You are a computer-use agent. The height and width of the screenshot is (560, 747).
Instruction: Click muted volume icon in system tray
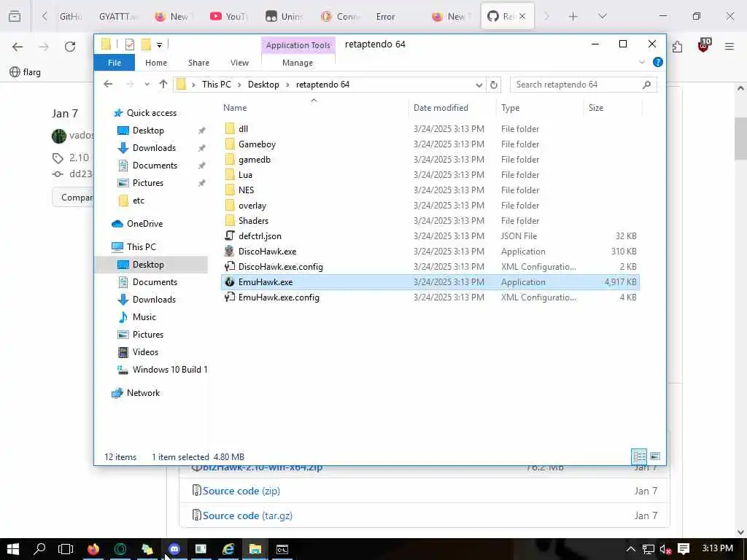tap(665, 549)
